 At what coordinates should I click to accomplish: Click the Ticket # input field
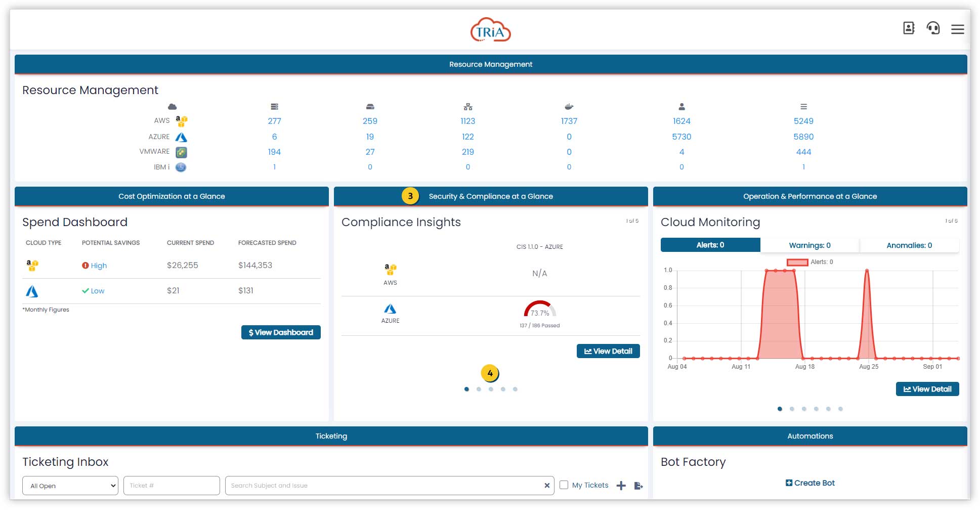pos(172,486)
